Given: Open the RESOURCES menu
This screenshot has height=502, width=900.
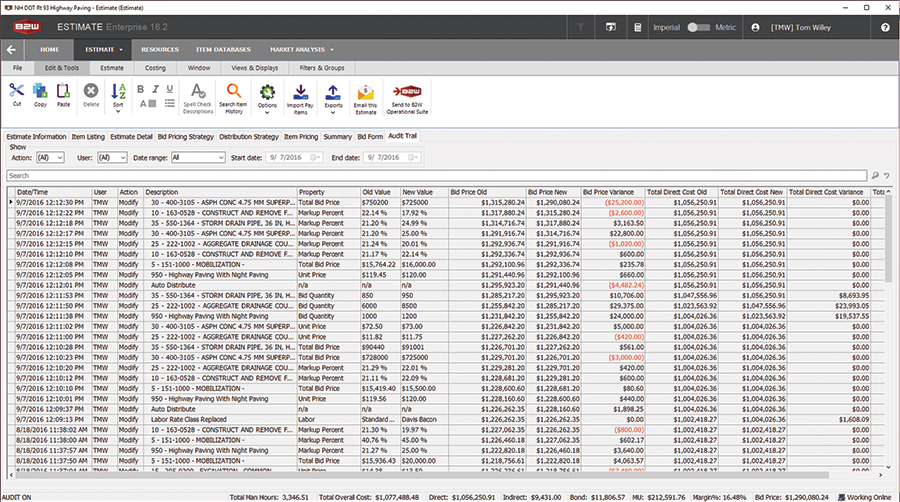Looking at the screenshot, I should pos(160,50).
